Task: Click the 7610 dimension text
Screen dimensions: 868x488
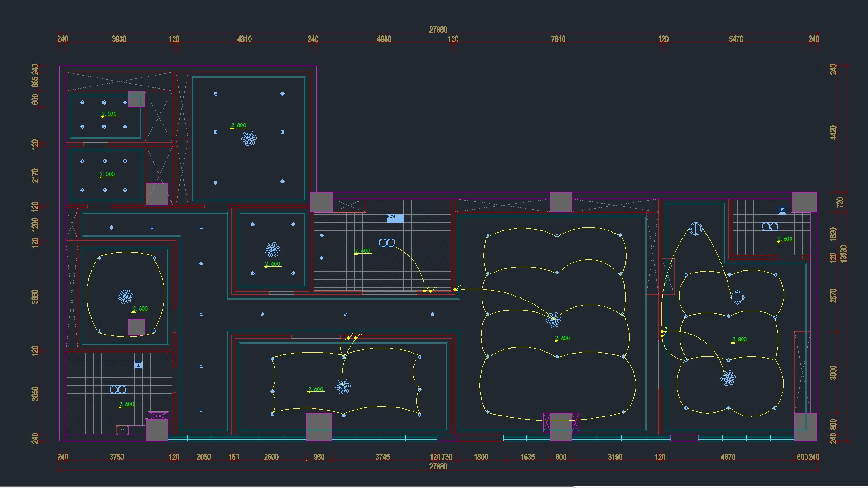Action: click(558, 39)
